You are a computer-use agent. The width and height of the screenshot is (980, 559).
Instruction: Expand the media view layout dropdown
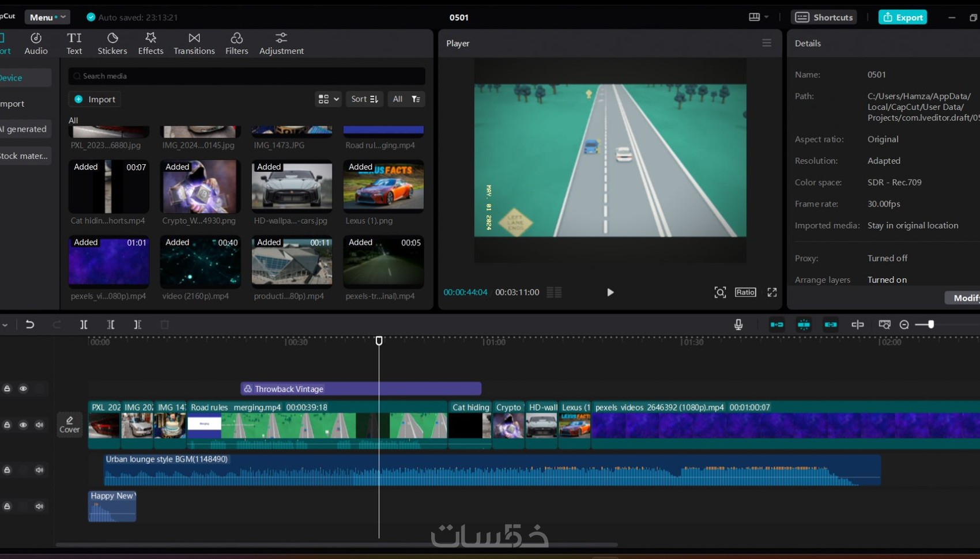(x=328, y=99)
